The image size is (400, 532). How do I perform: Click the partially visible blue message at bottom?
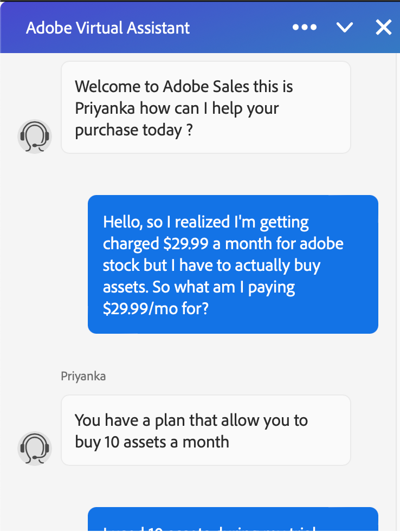tap(233, 520)
